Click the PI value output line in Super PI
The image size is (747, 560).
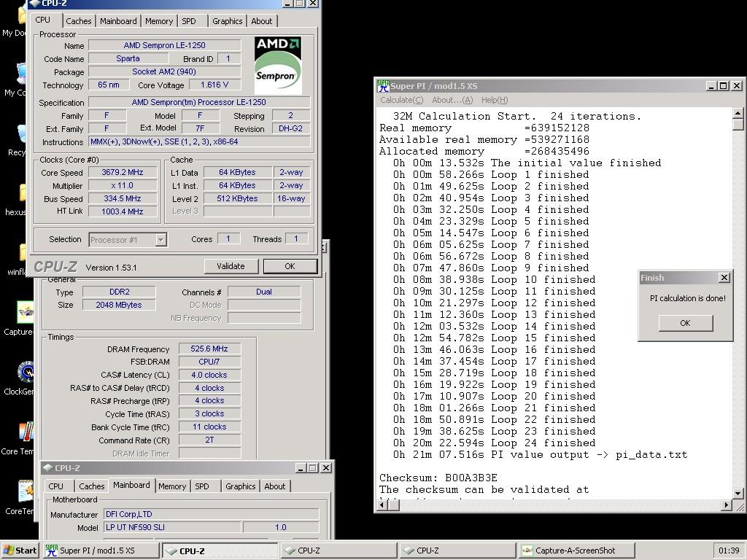(541, 455)
